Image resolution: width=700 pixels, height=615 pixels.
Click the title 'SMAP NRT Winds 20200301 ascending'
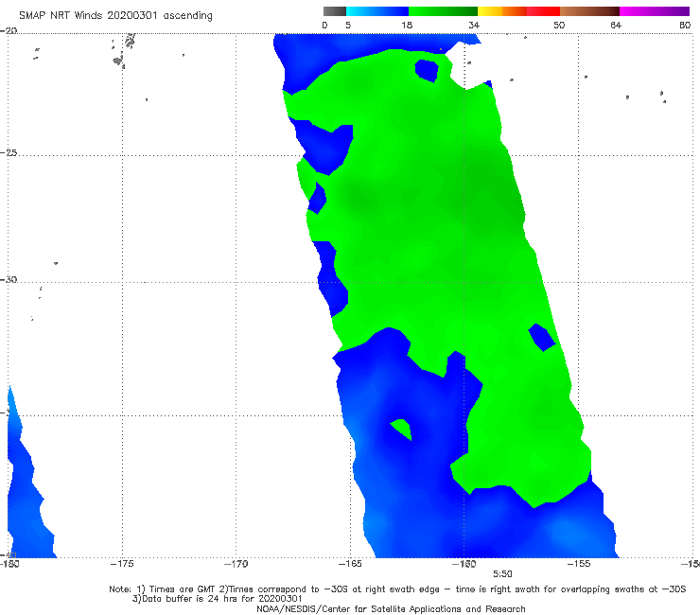pyautogui.click(x=115, y=16)
